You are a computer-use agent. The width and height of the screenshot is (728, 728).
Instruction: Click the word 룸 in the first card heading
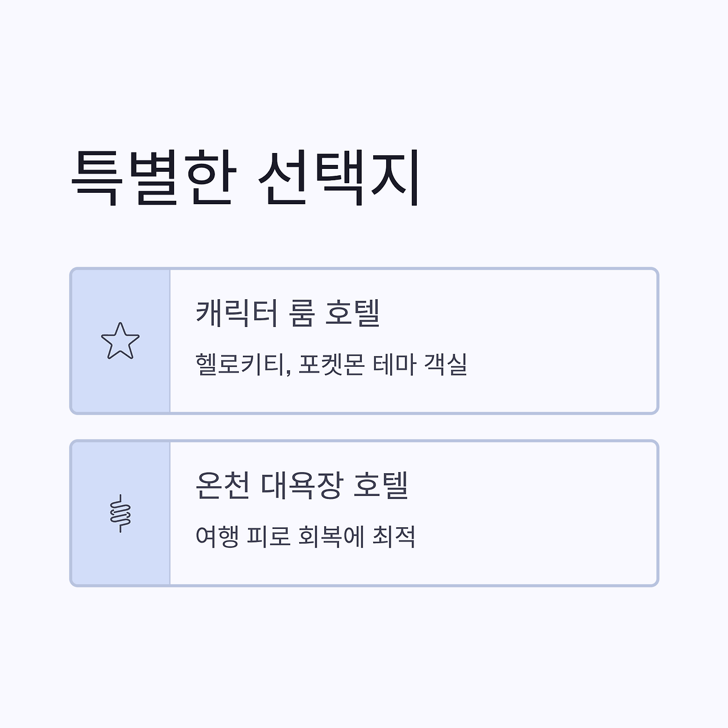(x=301, y=313)
